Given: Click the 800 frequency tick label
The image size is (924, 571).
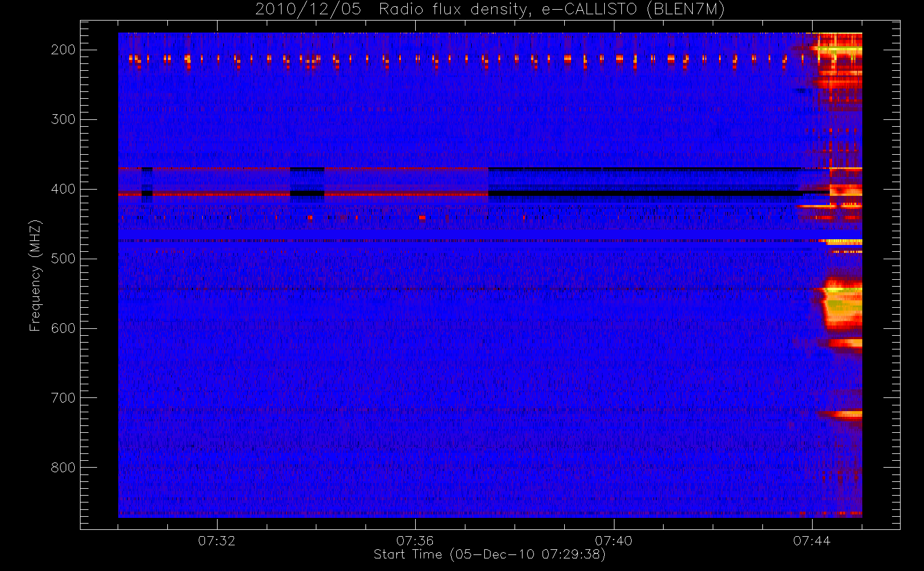Looking at the screenshot, I should coord(63,468).
